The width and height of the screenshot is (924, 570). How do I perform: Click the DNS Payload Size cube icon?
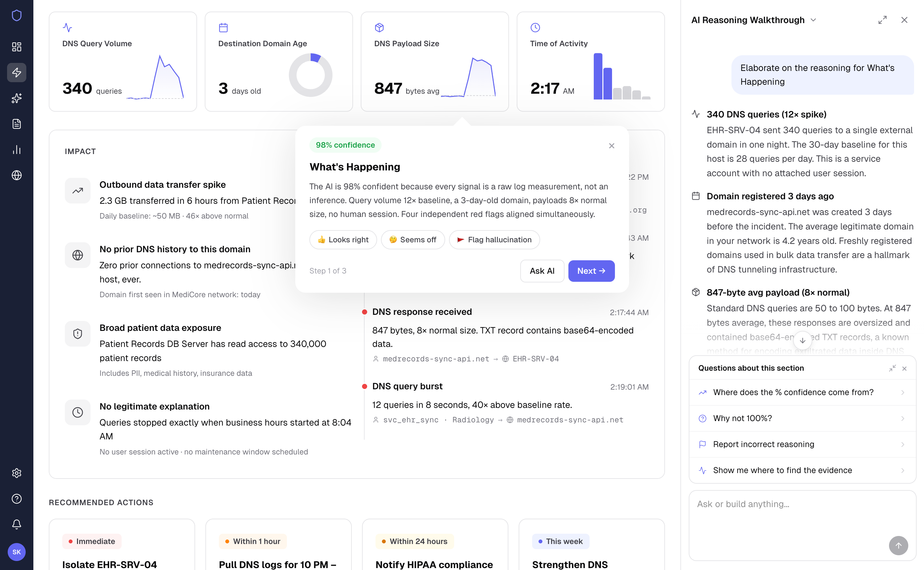coord(379,28)
